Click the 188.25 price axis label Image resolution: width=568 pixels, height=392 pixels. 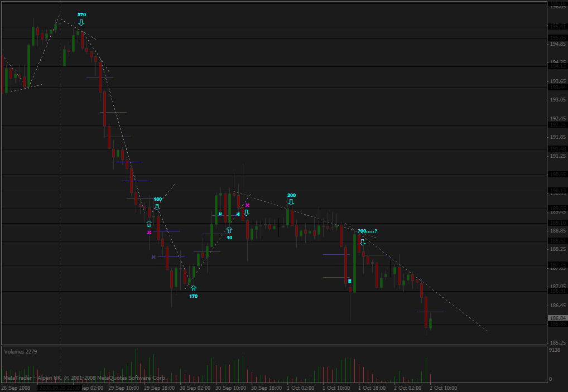point(558,249)
